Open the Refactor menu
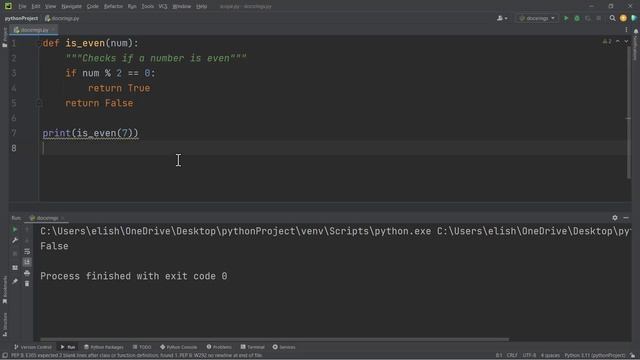 (x=113, y=7)
